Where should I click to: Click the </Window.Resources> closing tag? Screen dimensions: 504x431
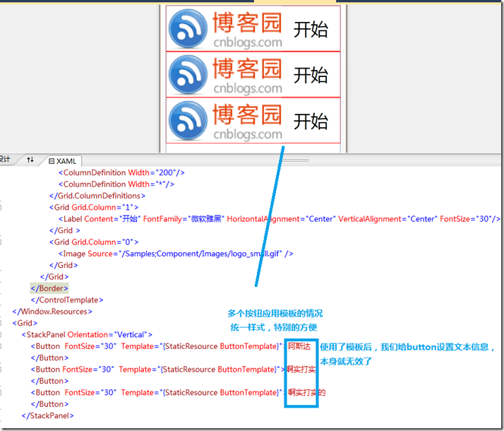click(x=52, y=312)
